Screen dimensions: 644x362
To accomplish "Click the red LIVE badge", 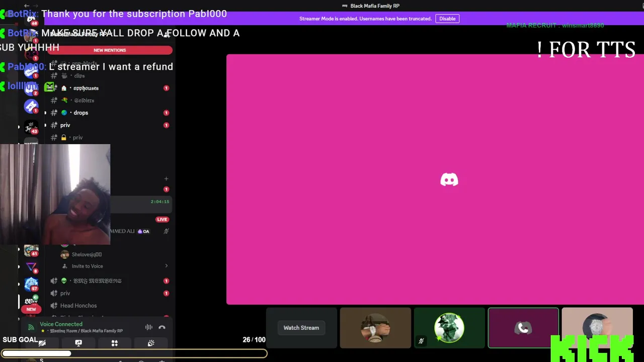I will pos(162,219).
